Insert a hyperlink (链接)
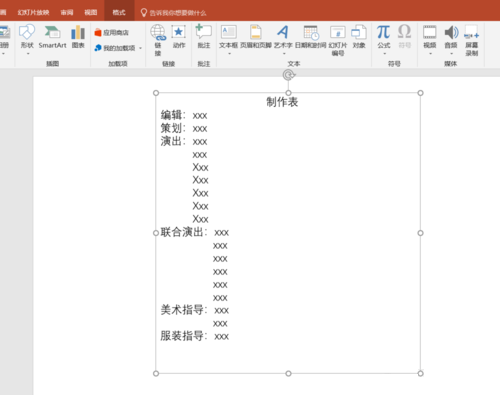This screenshot has height=395, width=500. pos(158,39)
